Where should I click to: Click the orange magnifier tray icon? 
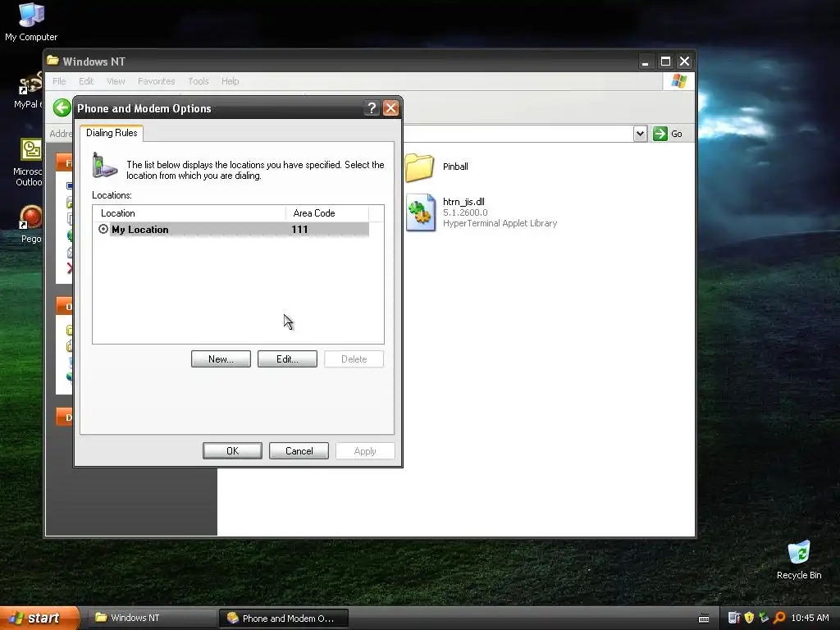click(779, 618)
